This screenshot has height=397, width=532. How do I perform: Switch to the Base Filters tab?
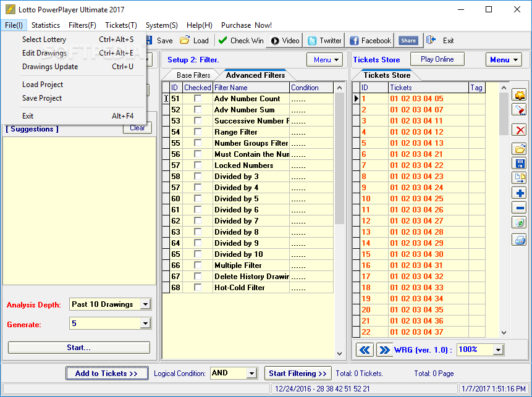pyautogui.click(x=193, y=75)
